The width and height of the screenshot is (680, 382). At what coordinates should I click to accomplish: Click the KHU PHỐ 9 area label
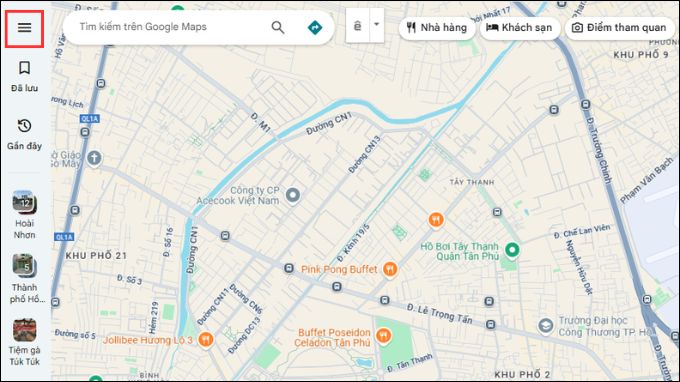(x=641, y=55)
